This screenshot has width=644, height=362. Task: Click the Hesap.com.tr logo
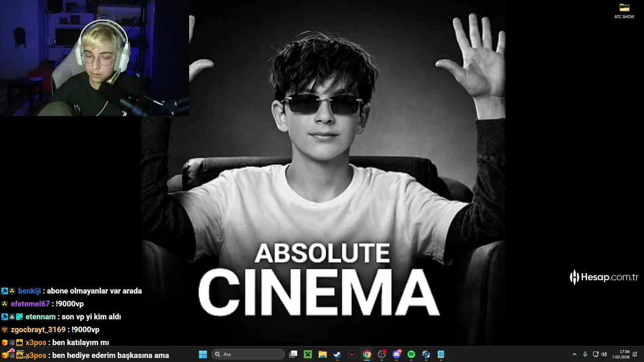604,277
